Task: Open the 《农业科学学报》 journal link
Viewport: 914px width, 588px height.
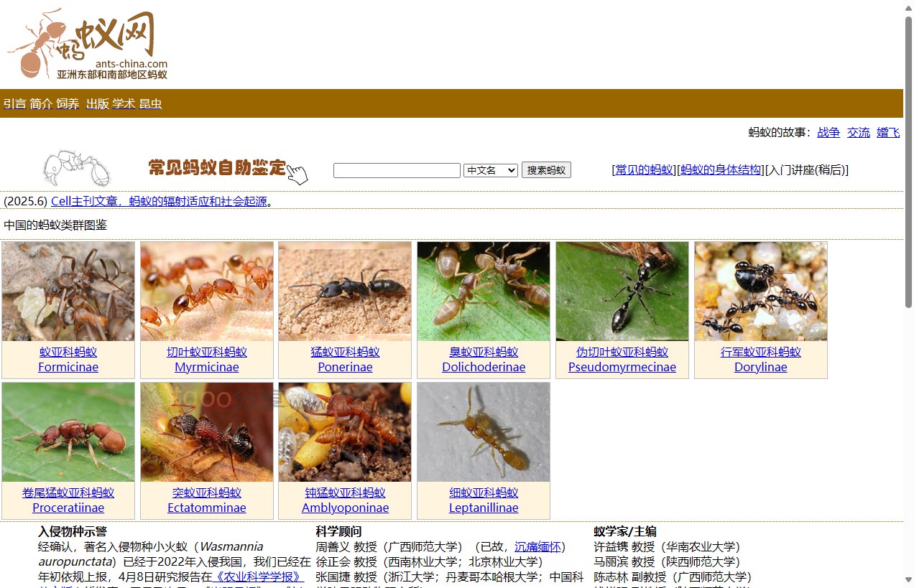Action: pos(259,577)
